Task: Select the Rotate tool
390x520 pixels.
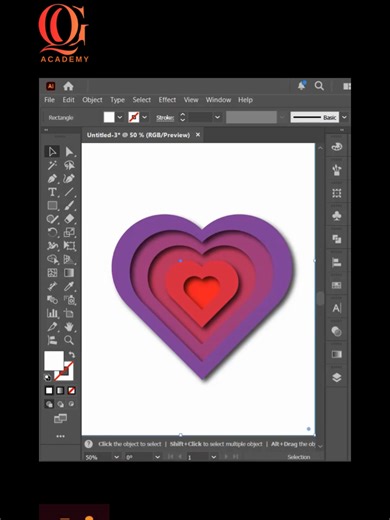Action: (x=52, y=232)
